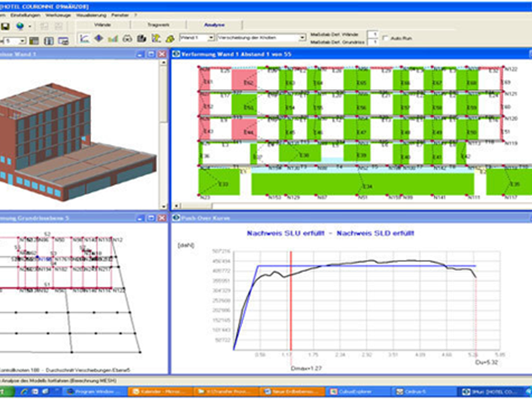Expand the Verschiebung der Knoten dropdown

[x=303, y=38]
